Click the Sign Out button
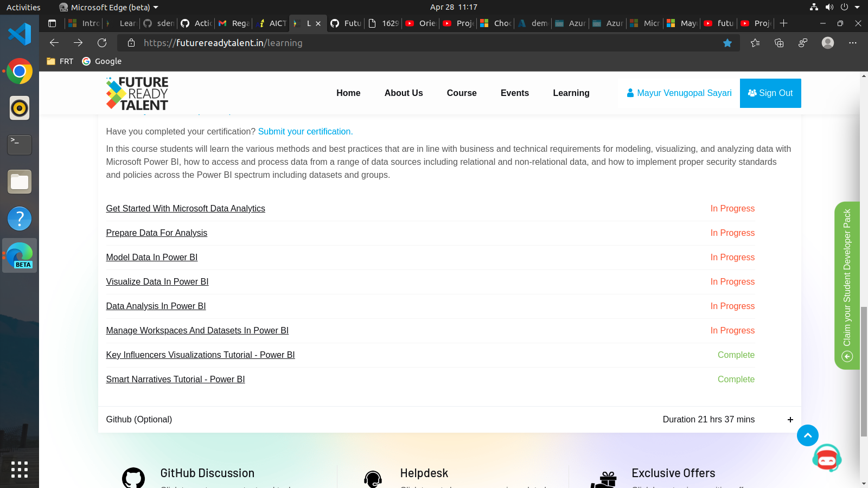Screen dimensions: 868x488 pos(770,93)
